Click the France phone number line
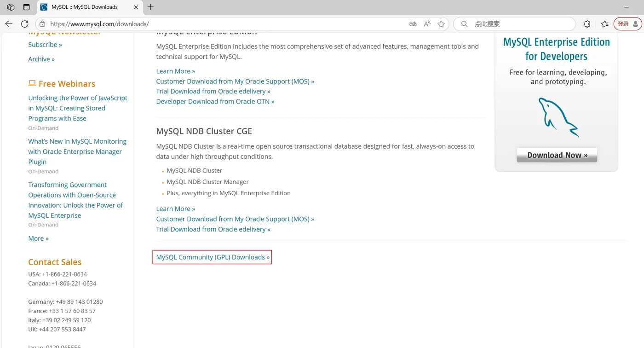The width and height of the screenshot is (644, 348). [62, 311]
